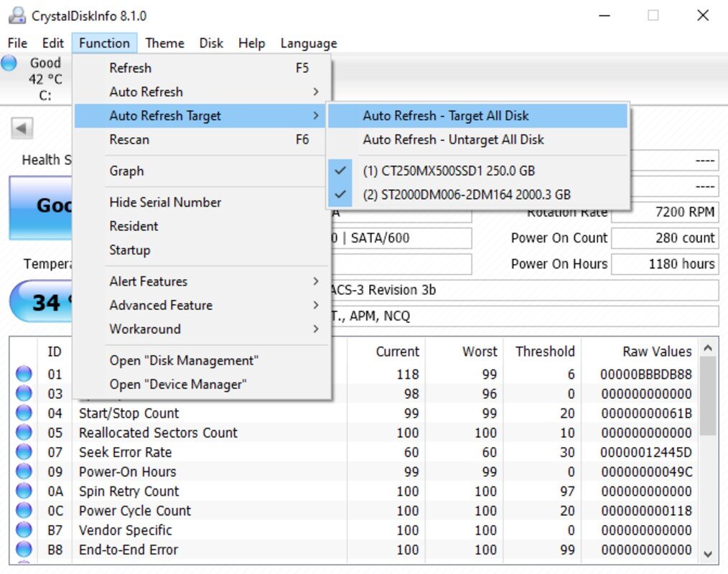Click the previous disk arrow button
This screenshot has width=728, height=574.
point(22,128)
